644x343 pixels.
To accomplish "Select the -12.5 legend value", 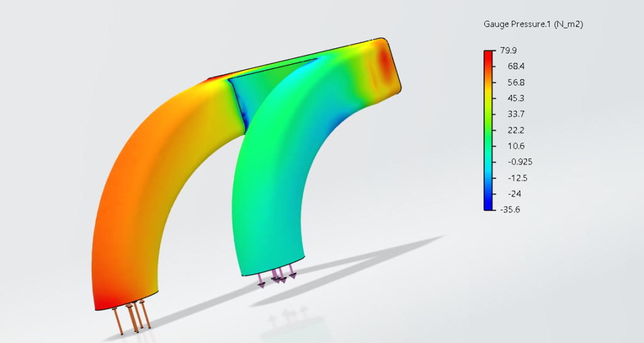I will (518, 178).
